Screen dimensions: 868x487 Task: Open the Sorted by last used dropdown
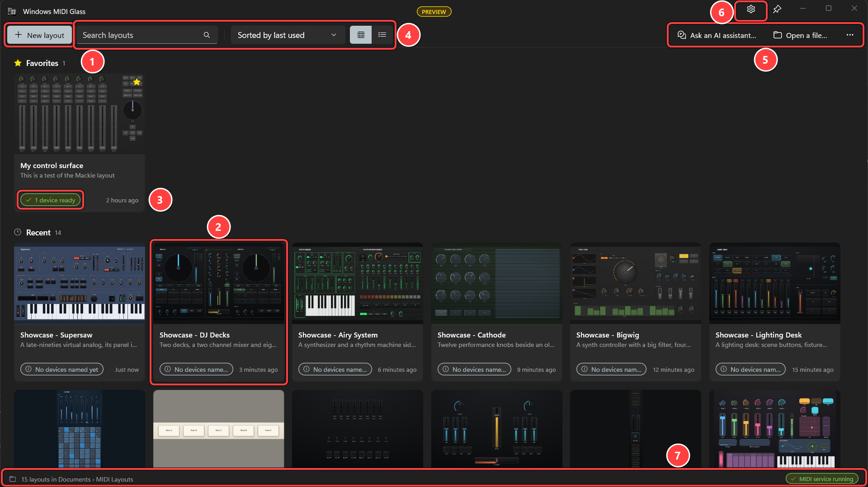point(288,35)
